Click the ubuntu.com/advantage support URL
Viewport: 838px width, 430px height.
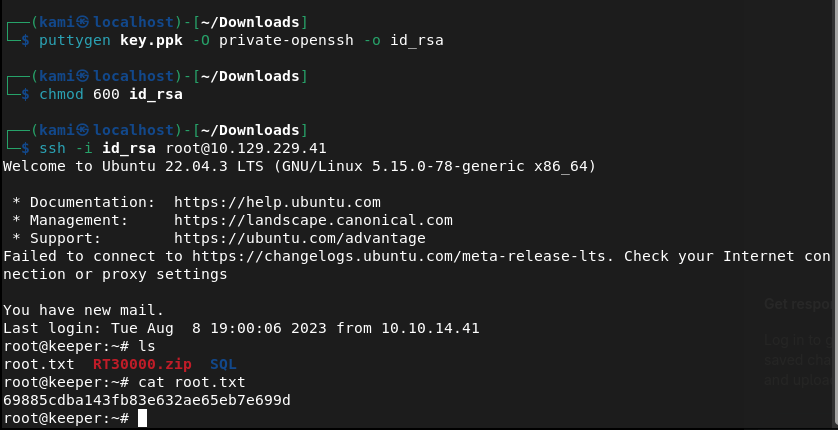[x=300, y=238]
